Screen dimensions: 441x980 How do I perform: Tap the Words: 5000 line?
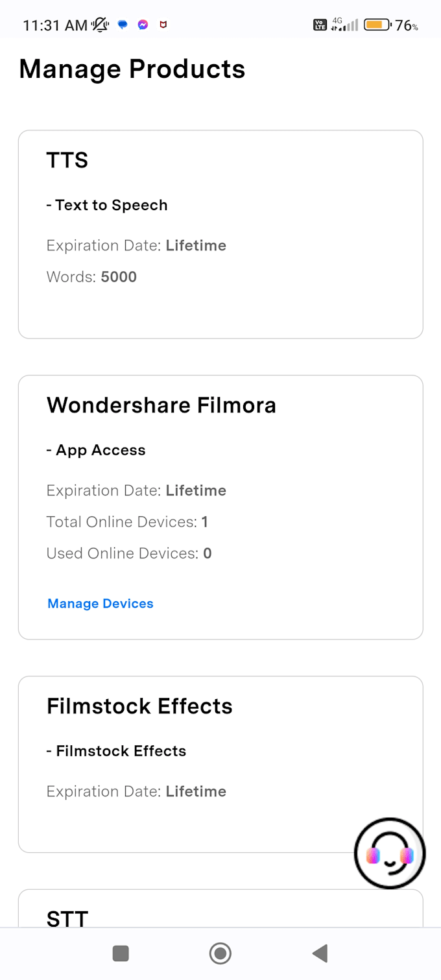click(91, 277)
